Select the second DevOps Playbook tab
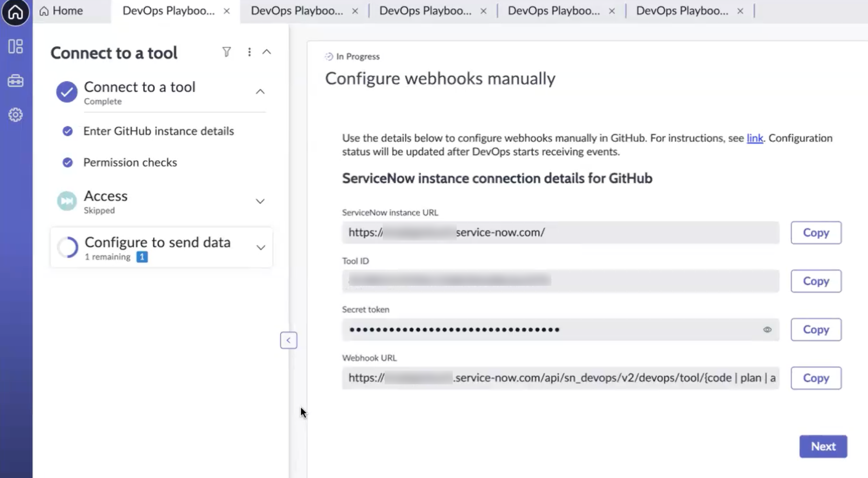The image size is (868, 478). [x=297, y=11]
